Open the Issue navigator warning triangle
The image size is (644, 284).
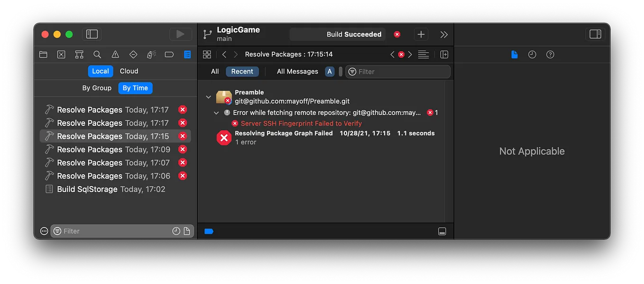point(115,54)
